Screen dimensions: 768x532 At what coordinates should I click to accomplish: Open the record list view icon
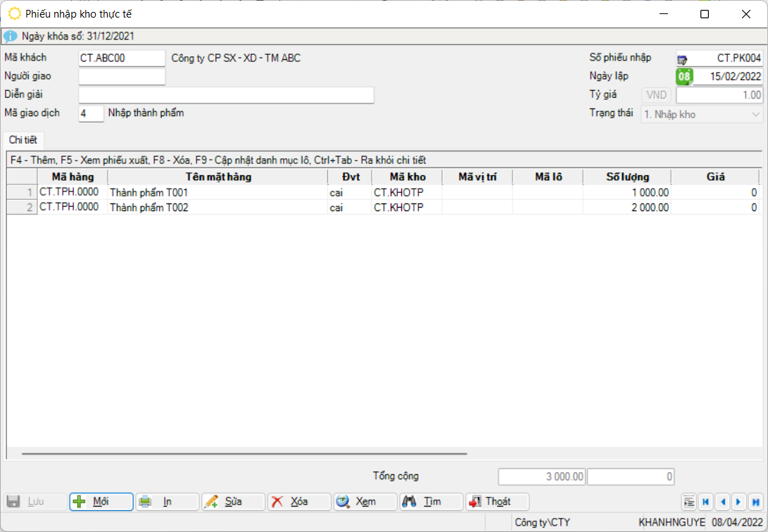(x=689, y=502)
